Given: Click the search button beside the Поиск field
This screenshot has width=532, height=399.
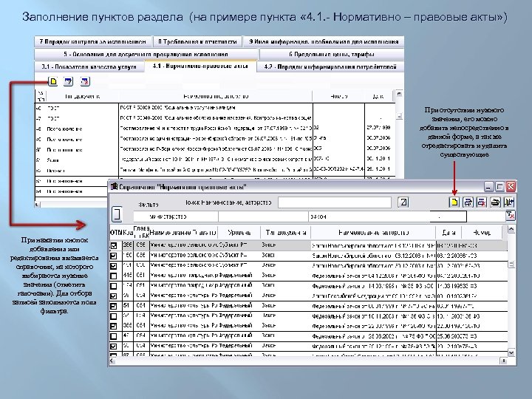Looking at the screenshot, I should (403, 202).
